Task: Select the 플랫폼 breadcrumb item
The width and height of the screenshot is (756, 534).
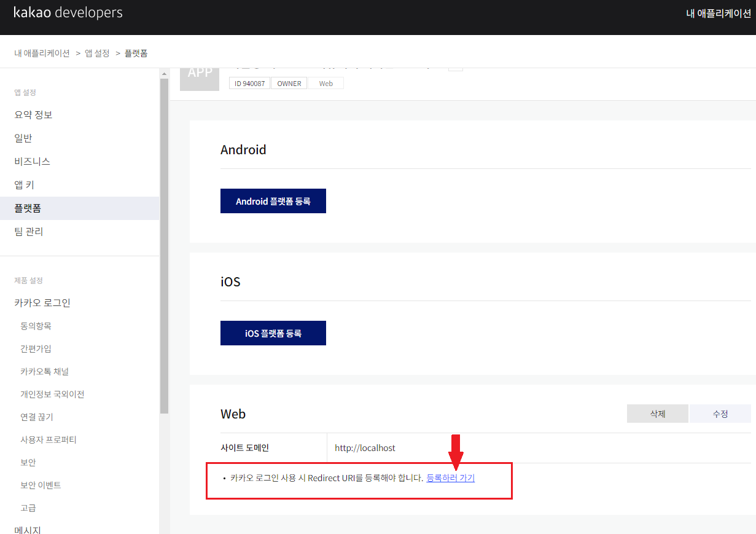Action: (x=136, y=53)
